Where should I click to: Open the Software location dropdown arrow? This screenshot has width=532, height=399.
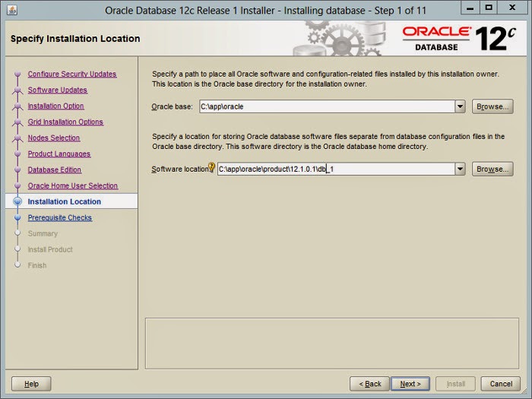460,169
